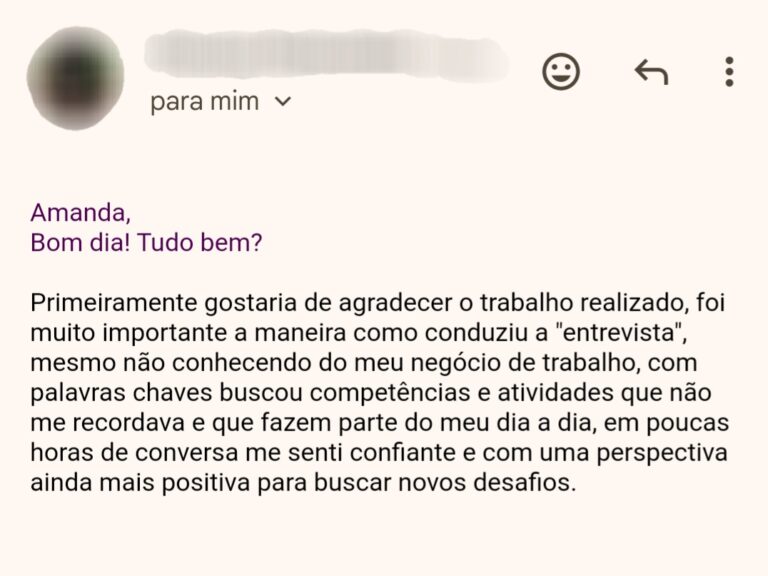Click the phrase "palavras chaves"
The image size is (768, 576).
pyautogui.click(x=121, y=393)
